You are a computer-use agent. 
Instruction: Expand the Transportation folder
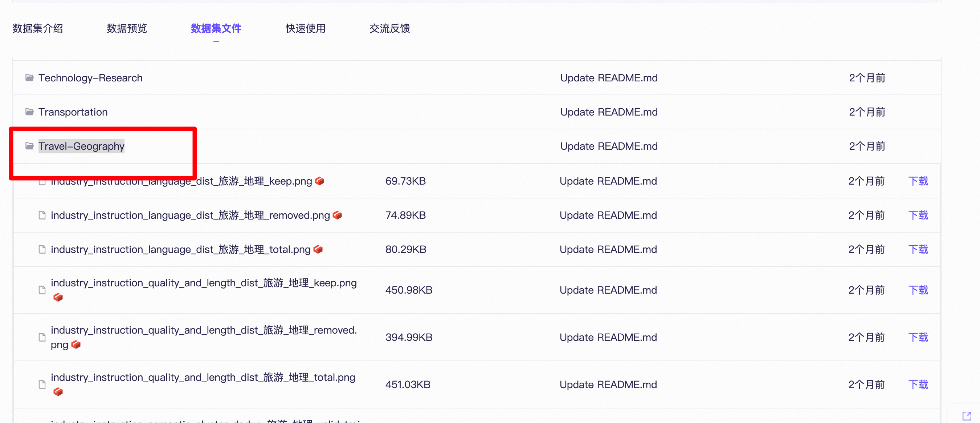73,112
